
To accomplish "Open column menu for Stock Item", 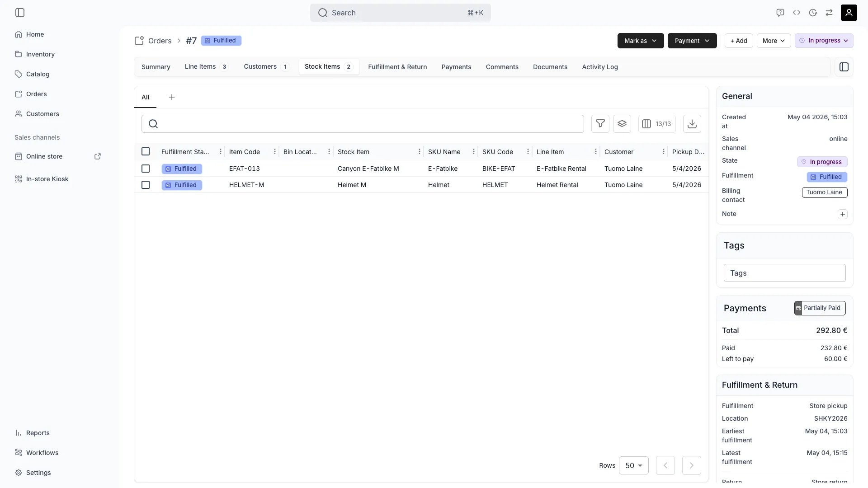I will pyautogui.click(x=420, y=152).
